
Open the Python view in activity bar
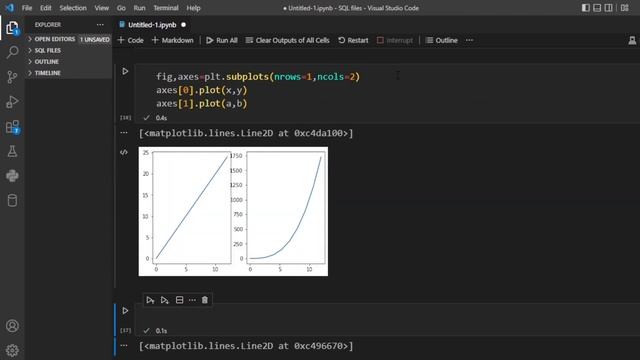pos(12,176)
